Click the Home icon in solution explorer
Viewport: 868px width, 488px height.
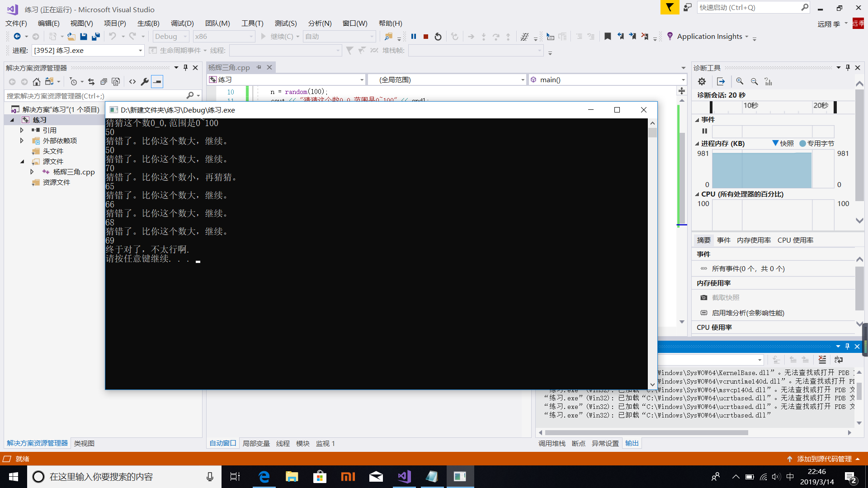pyautogui.click(x=37, y=82)
